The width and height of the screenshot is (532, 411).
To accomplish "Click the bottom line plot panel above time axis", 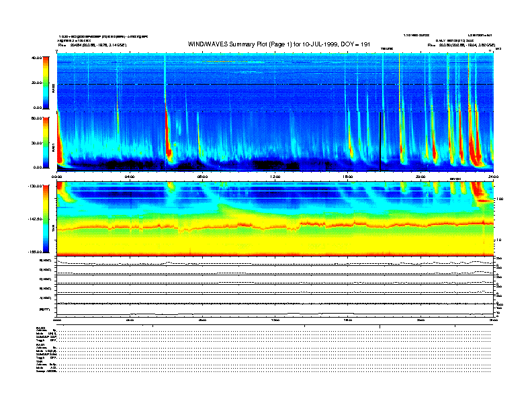I will (275, 310).
